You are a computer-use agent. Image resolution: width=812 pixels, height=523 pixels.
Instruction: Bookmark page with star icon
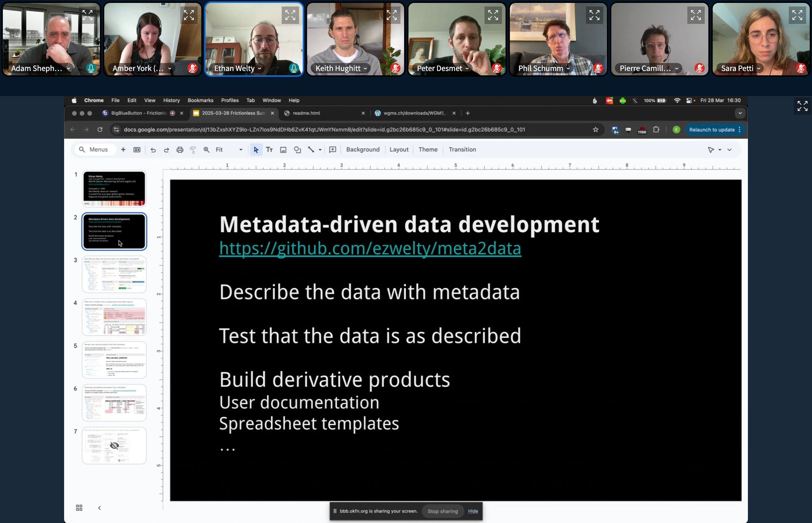[595, 130]
